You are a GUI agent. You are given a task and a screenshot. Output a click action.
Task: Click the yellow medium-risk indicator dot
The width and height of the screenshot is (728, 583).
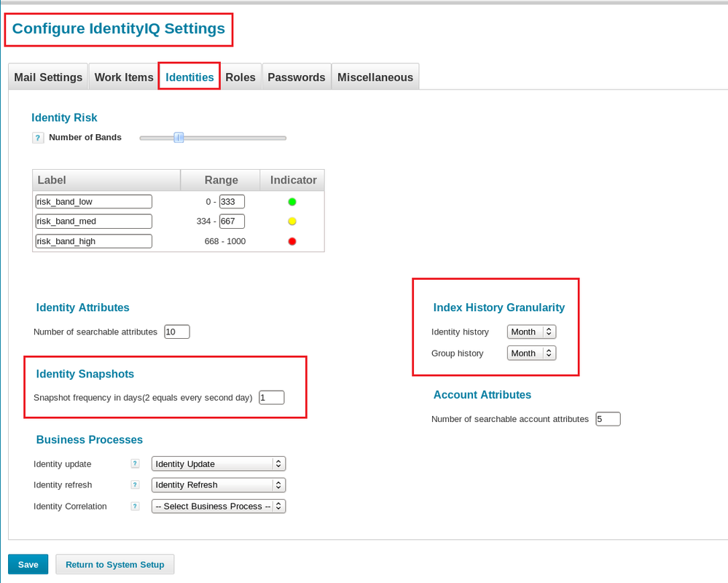(292, 222)
